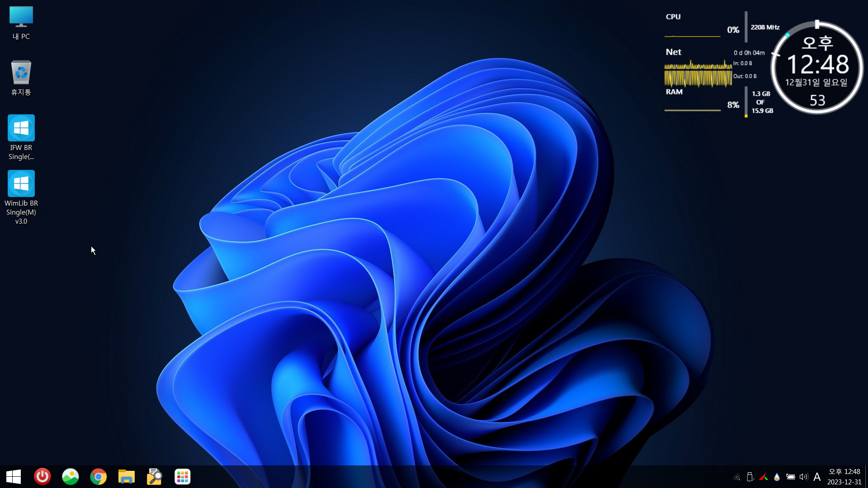Viewport: 868px width, 488px height.
Task: Select the 휴지통 recycle bin icon
Action: click(x=21, y=78)
